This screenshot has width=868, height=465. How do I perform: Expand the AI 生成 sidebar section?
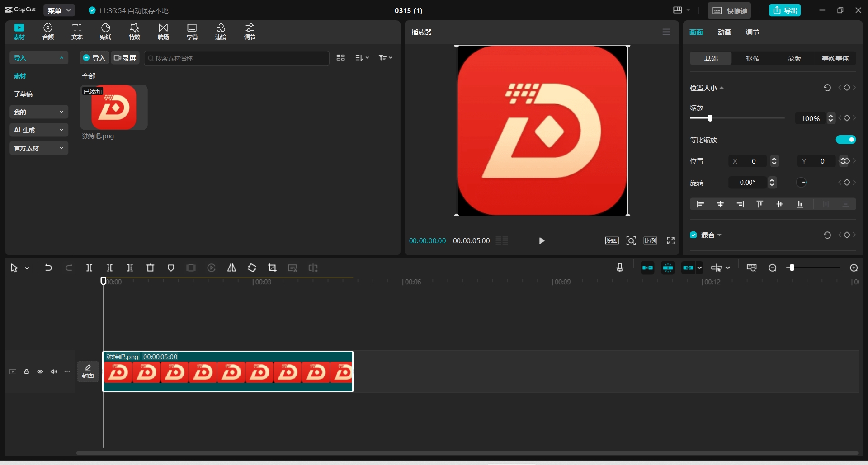(x=39, y=130)
